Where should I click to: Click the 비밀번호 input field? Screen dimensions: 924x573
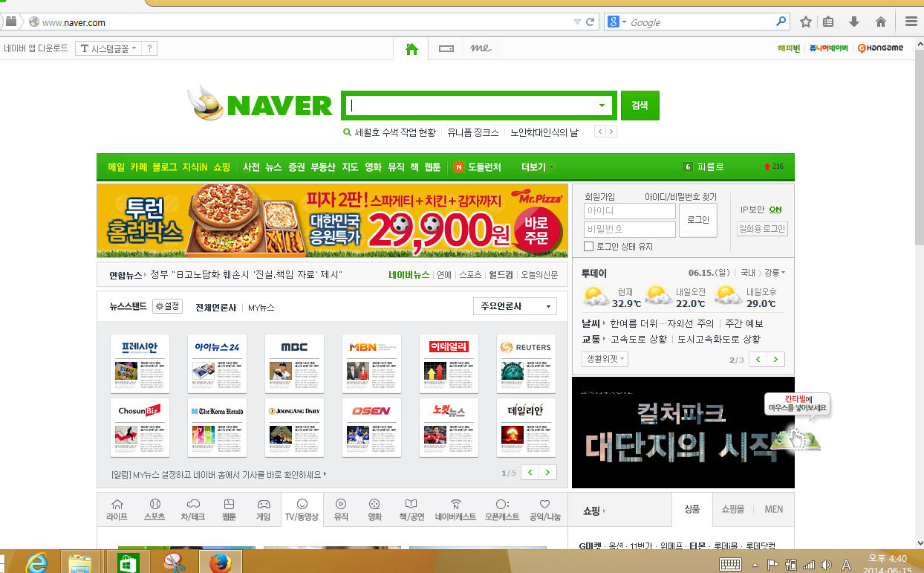630,229
